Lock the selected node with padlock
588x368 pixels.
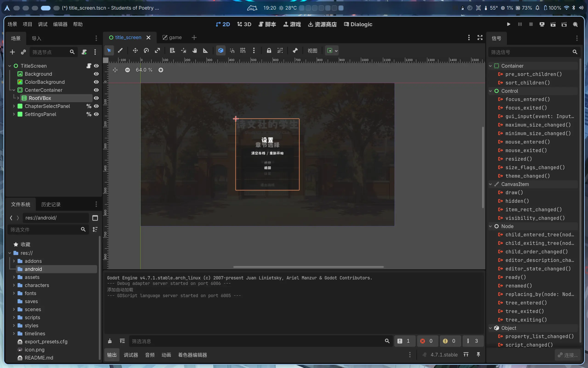269,51
